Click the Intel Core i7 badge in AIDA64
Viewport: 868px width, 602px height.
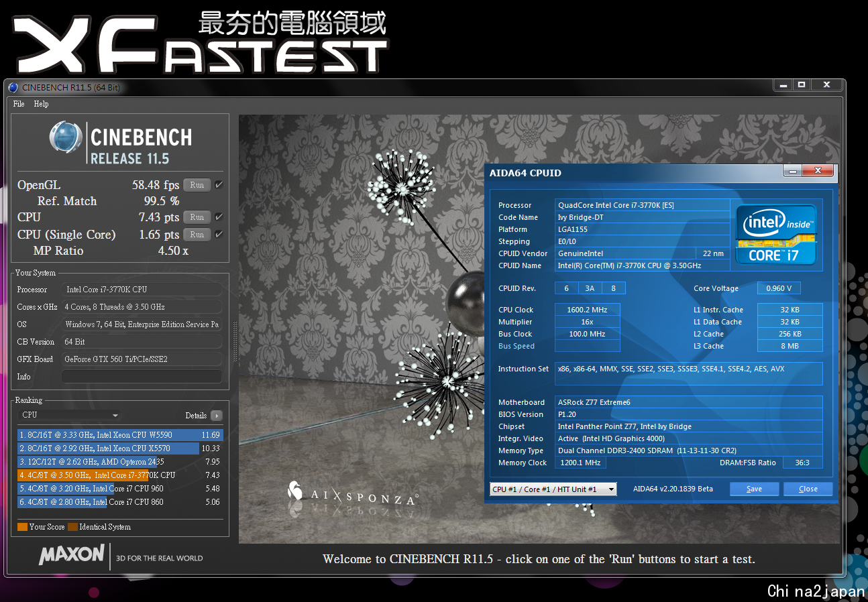tap(777, 235)
